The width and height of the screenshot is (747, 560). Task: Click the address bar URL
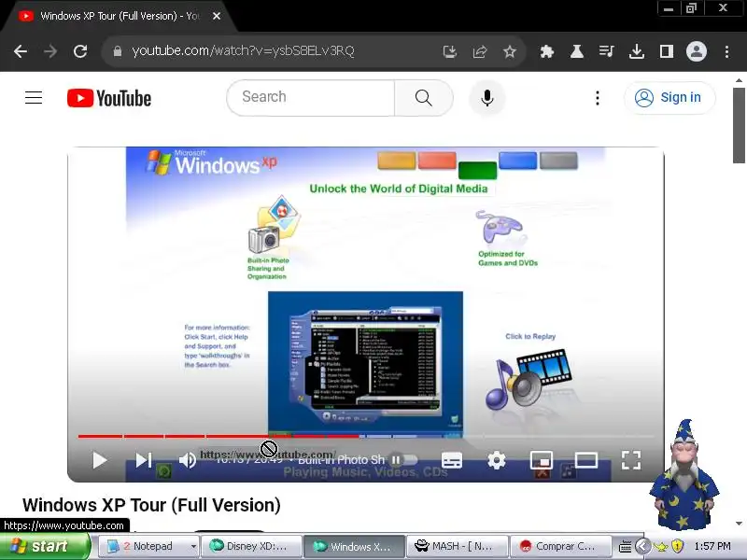tap(243, 51)
